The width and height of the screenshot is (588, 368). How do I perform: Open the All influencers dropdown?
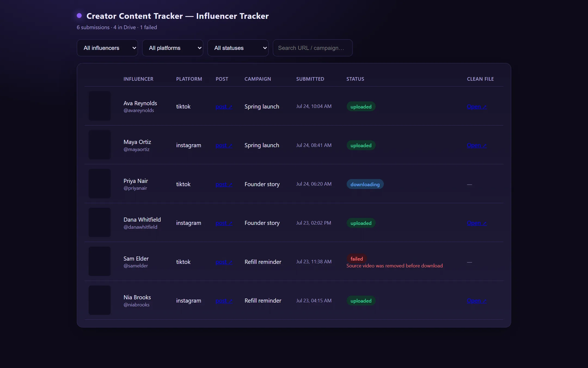tap(107, 48)
